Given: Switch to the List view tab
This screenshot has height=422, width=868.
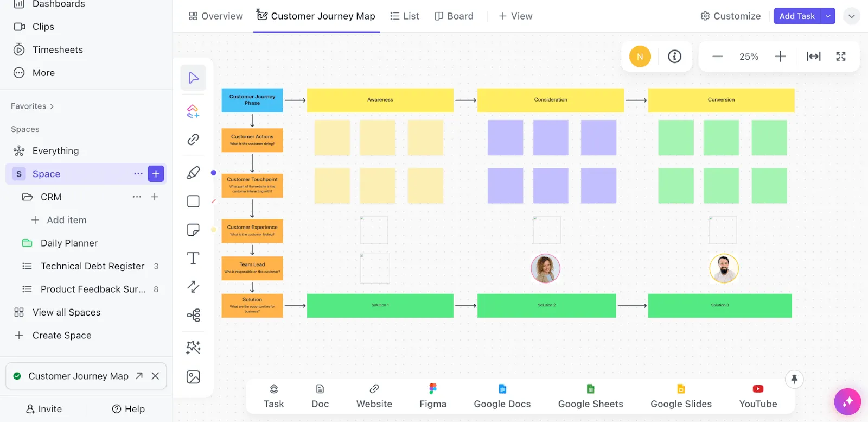Looking at the screenshot, I should pos(405,16).
